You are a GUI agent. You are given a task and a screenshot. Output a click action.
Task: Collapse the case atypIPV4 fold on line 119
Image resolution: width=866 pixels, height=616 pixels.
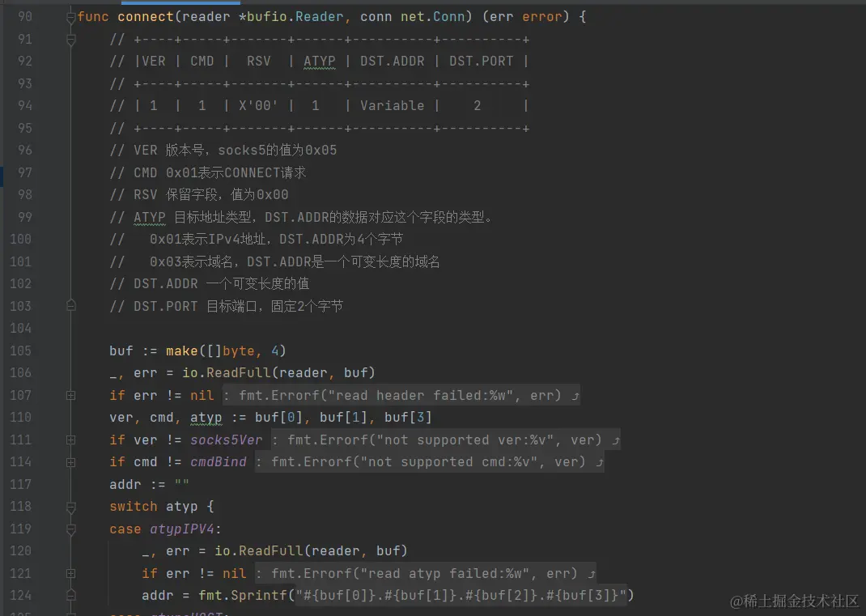click(x=70, y=529)
